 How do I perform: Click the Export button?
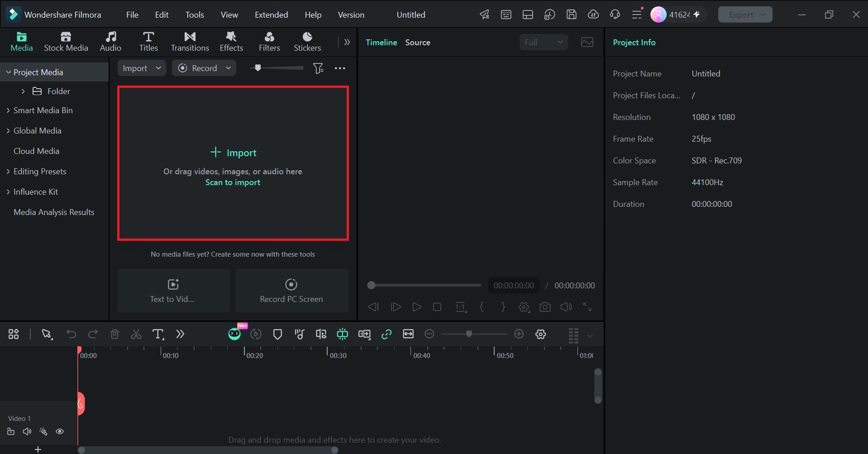[x=745, y=14]
